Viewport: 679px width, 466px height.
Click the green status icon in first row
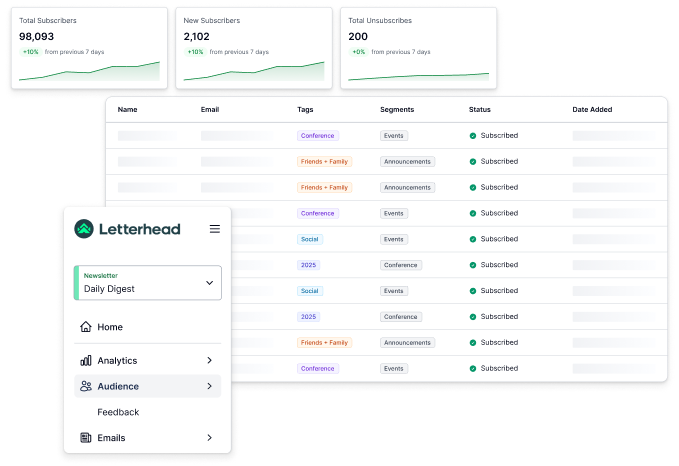click(x=473, y=136)
